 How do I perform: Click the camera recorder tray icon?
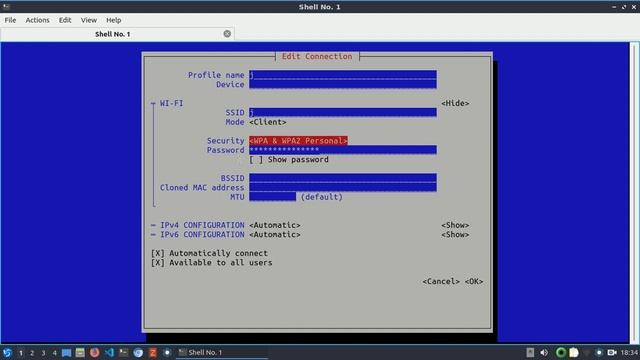pyautogui.click(x=612, y=352)
